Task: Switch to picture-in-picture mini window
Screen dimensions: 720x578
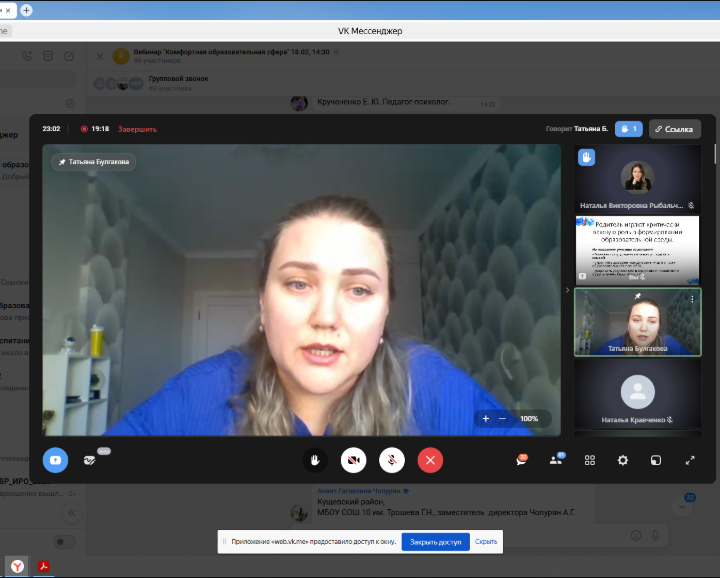Action: click(656, 460)
